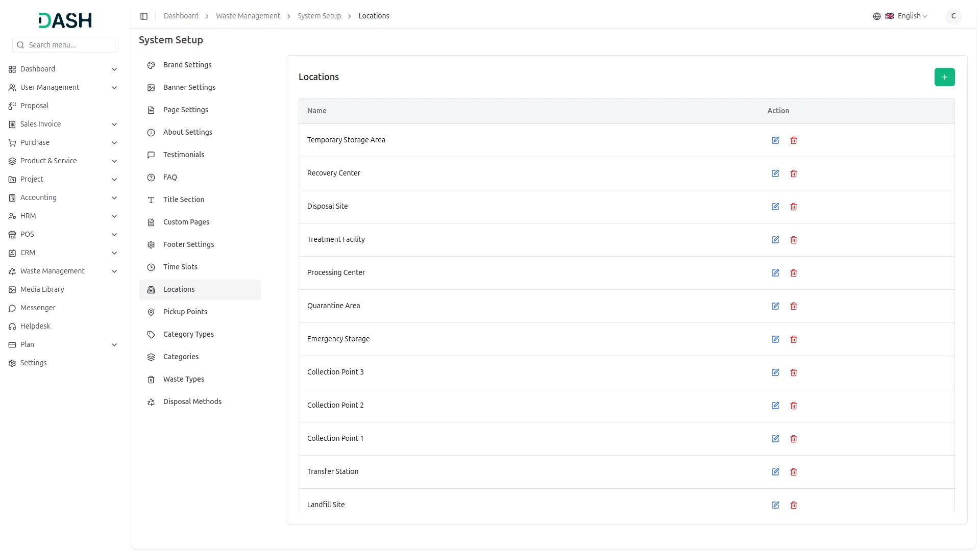Delete the Disposal Site location
Viewport: 980px width, 551px height.
tap(794, 207)
